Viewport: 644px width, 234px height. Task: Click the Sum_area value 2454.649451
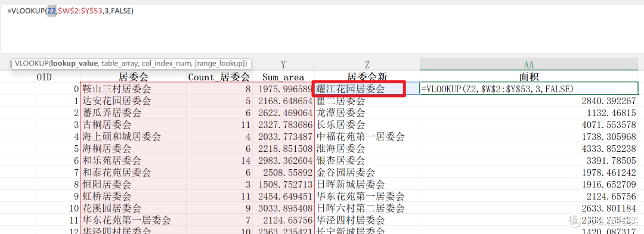tap(283, 196)
